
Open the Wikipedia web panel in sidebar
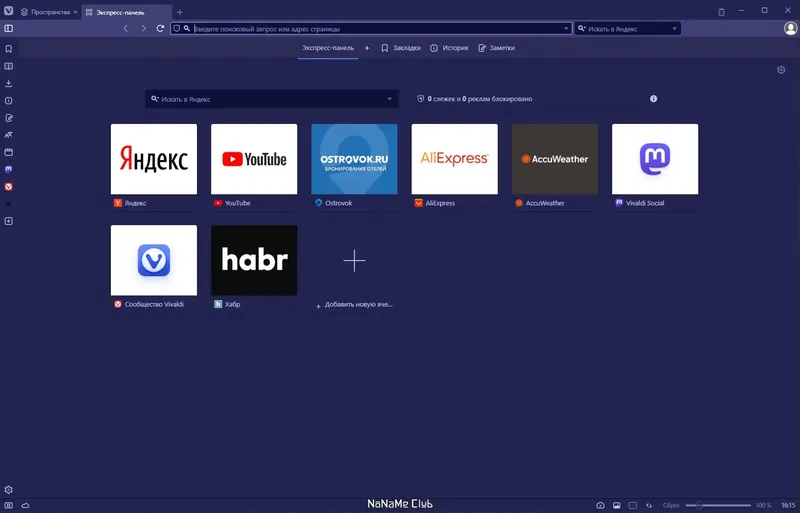[x=9, y=204]
